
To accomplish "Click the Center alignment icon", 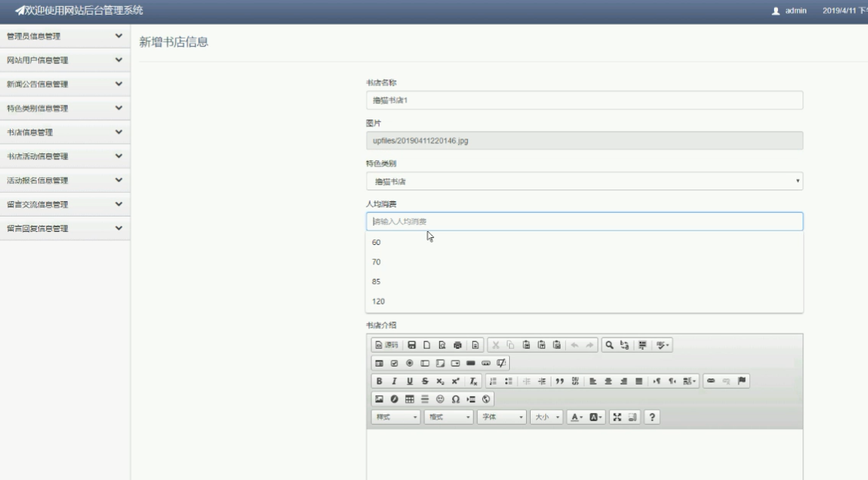I will tap(608, 381).
